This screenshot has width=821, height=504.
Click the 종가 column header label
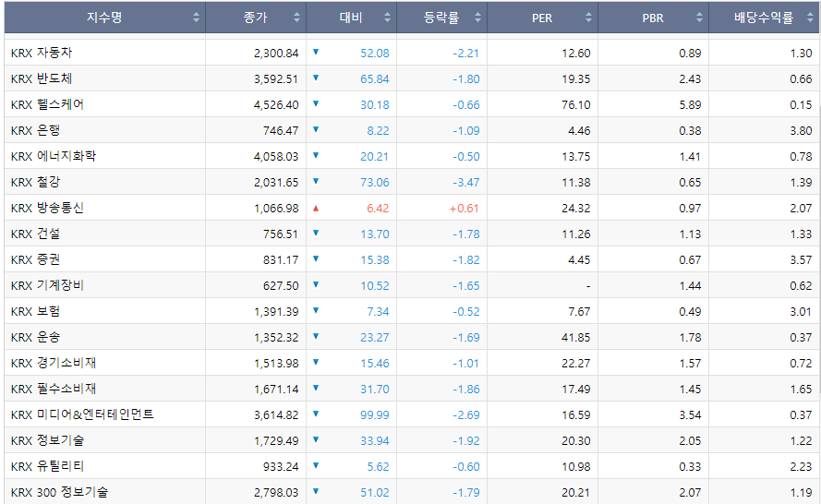[x=256, y=18]
